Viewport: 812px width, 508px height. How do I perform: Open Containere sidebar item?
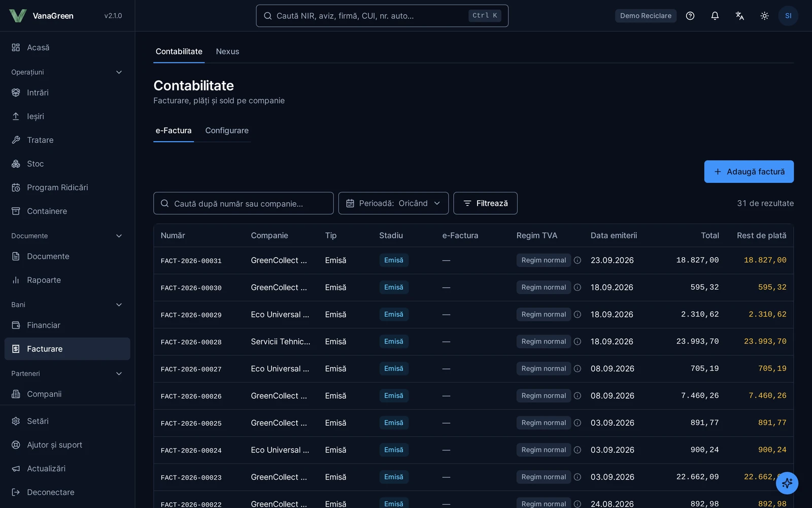(67, 211)
